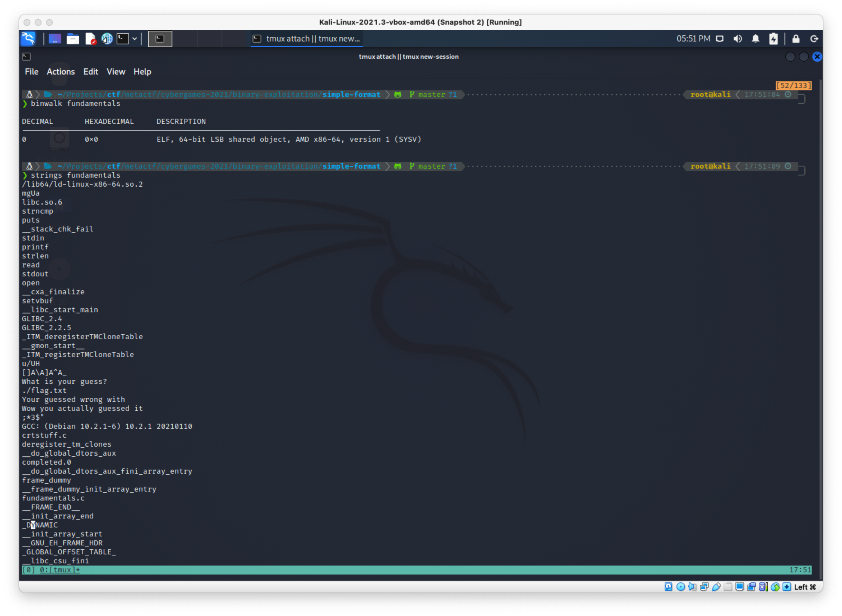The image size is (842, 616).
Task: Click the GCC Debian 10.2.1 version line
Action: 107,427
